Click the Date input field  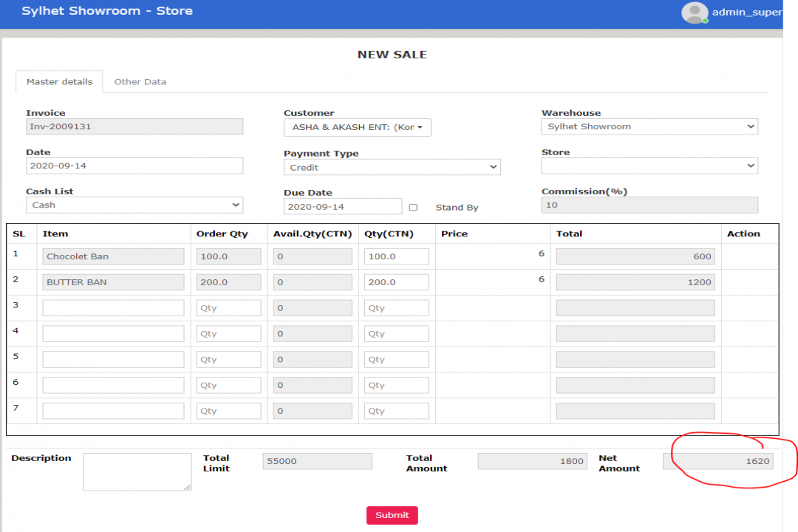coord(134,166)
